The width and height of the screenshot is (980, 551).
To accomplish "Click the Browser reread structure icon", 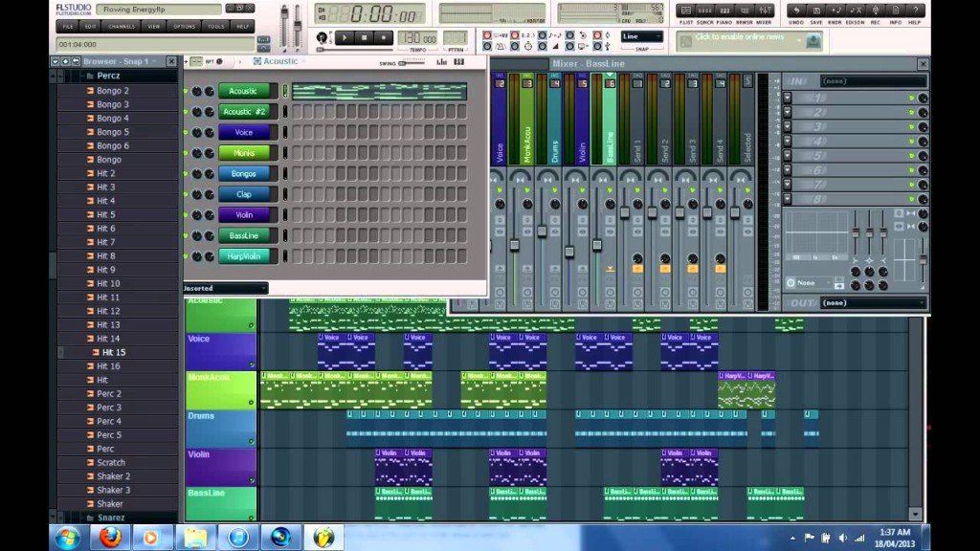I will 65,61.
